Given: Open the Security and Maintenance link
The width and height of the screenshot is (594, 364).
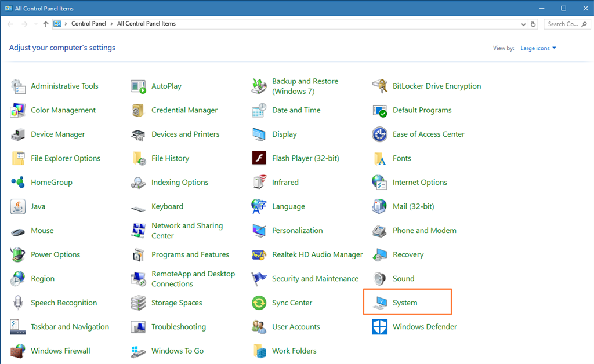Looking at the screenshot, I should coord(315,279).
